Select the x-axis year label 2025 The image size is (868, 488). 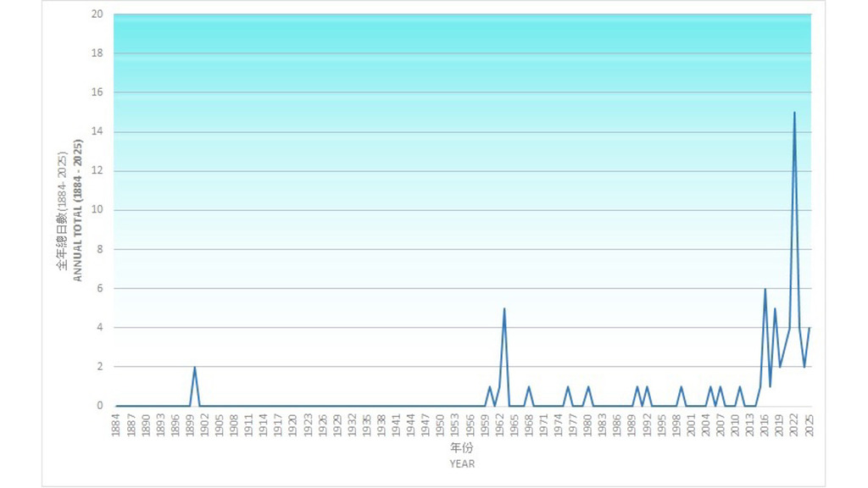(810, 423)
